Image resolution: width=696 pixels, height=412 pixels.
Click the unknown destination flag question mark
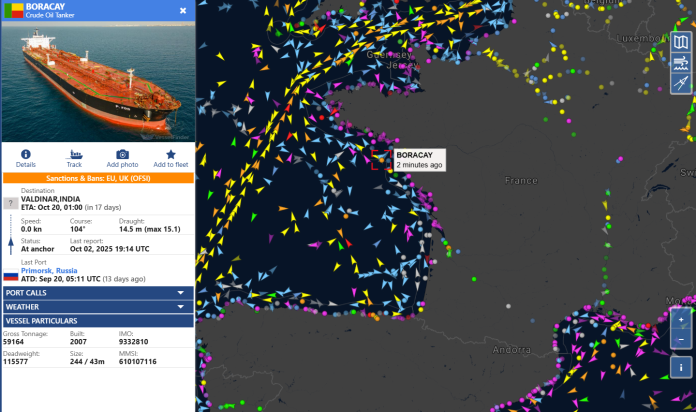pos(10,203)
